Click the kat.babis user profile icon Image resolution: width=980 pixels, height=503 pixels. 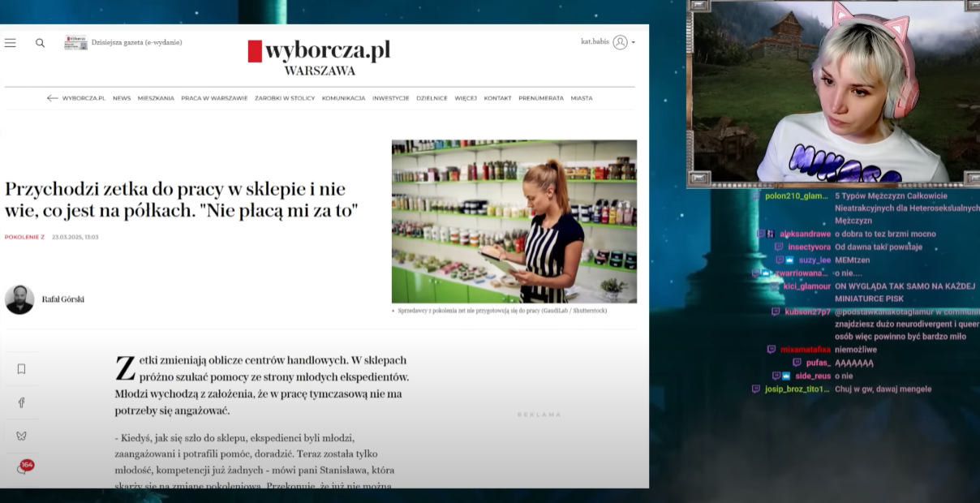point(620,42)
